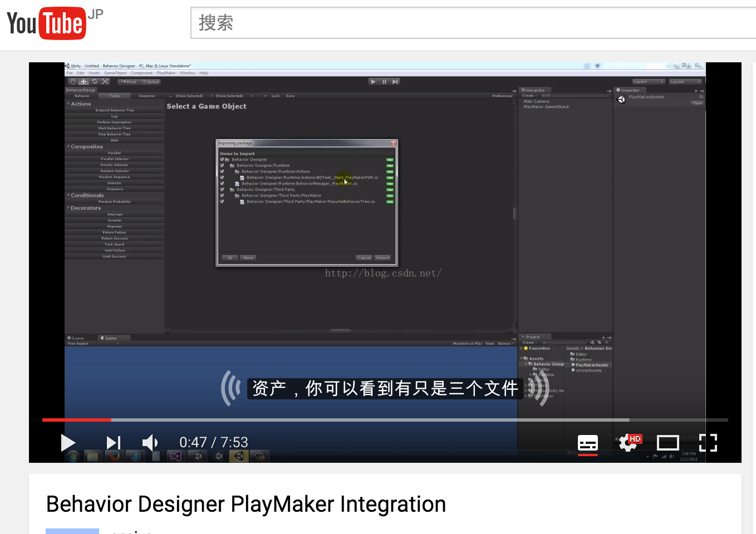Image resolution: width=756 pixels, height=534 pixels.
Task: Select the Return Success task
Action: [x=115, y=238]
